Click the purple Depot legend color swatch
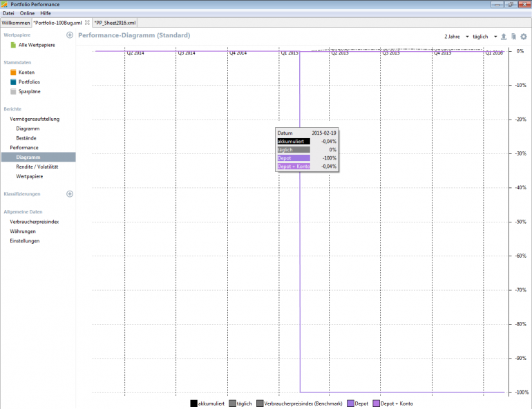This screenshot has height=409, width=532. (x=350, y=403)
